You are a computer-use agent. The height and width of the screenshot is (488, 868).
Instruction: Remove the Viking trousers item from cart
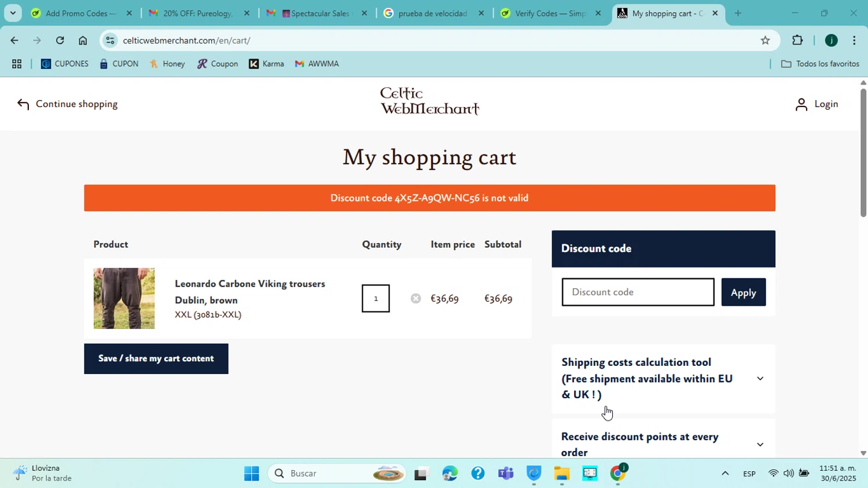pyautogui.click(x=415, y=299)
